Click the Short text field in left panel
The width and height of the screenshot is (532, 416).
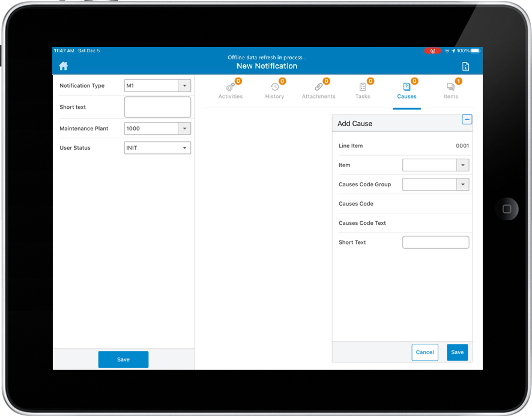click(157, 107)
